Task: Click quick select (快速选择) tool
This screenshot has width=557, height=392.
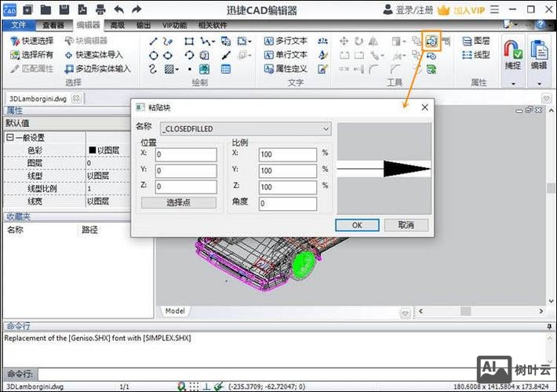Action: (32, 41)
